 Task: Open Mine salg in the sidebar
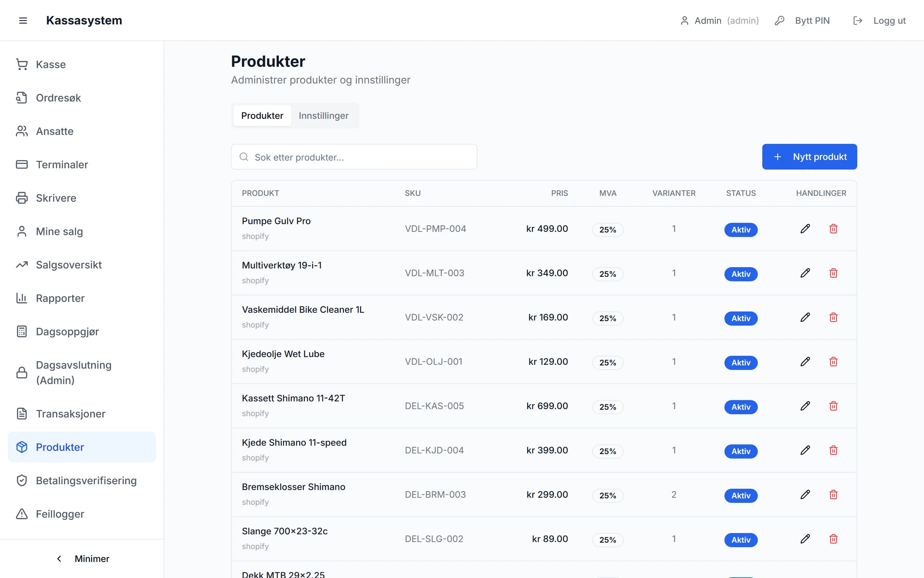pyautogui.click(x=82, y=231)
